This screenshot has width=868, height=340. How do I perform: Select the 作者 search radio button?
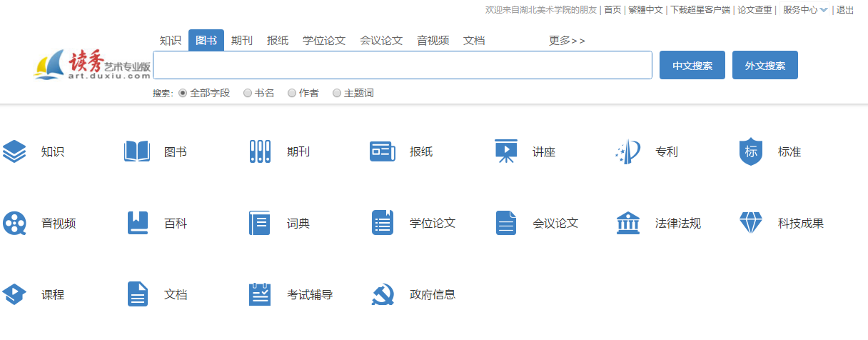292,93
